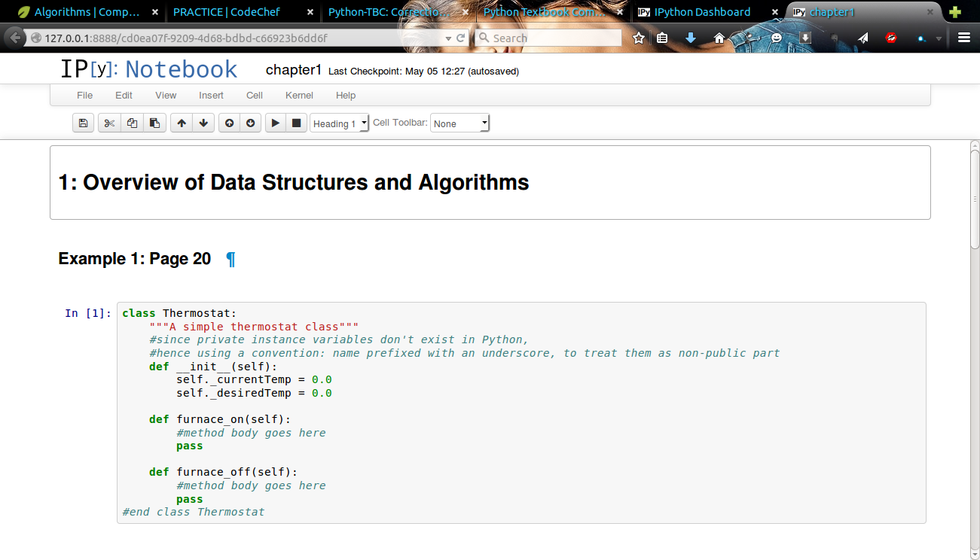Screen dimensions: 980x560
Task: Switch to the IPython Dashboard tab
Action: pyautogui.click(x=701, y=12)
